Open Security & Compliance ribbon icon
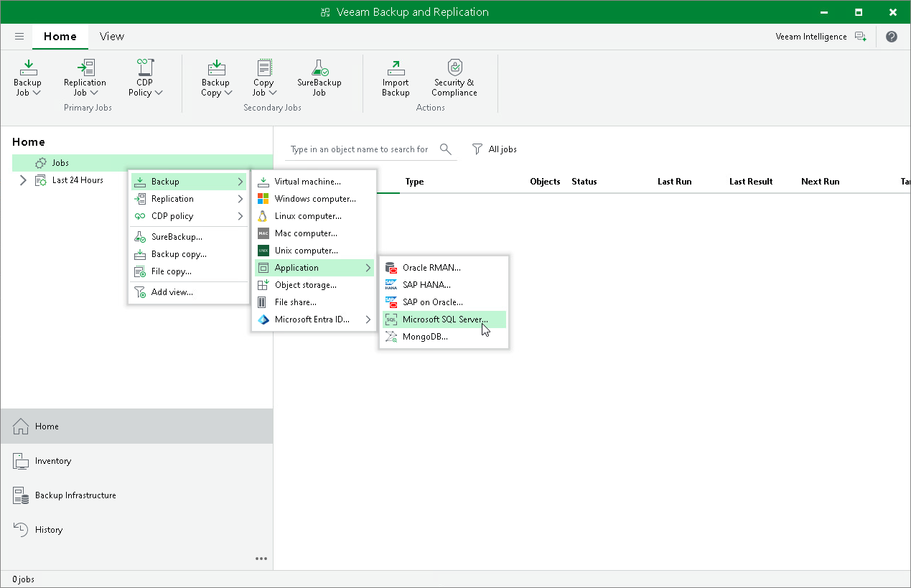Screen dimensions: 911x588 (x=454, y=67)
